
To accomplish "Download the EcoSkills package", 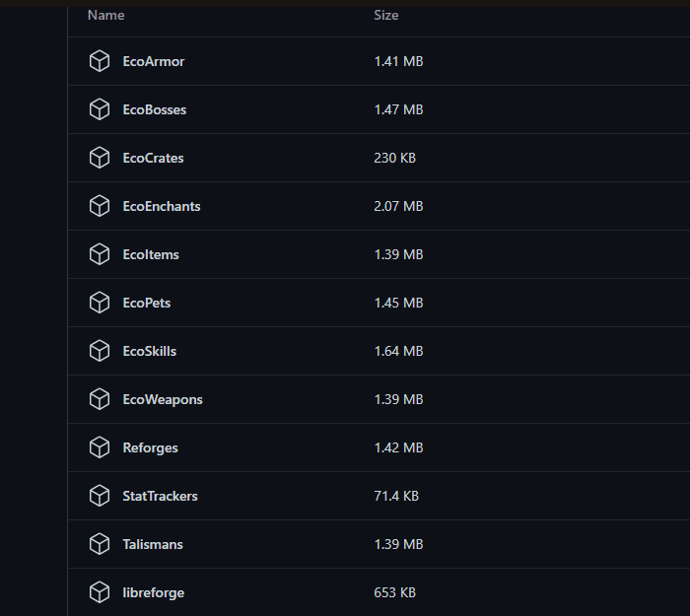I will point(149,351).
